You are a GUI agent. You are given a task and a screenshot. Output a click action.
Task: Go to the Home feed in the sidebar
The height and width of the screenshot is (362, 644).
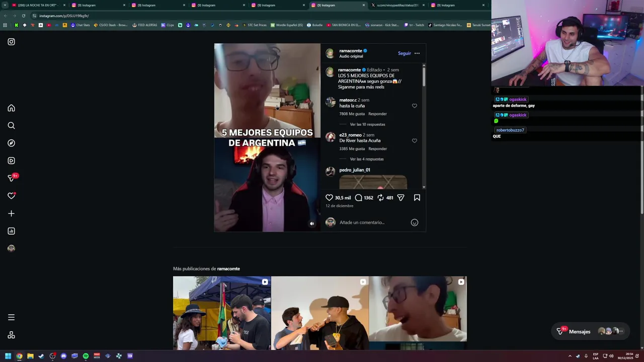pyautogui.click(x=11, y=108)
